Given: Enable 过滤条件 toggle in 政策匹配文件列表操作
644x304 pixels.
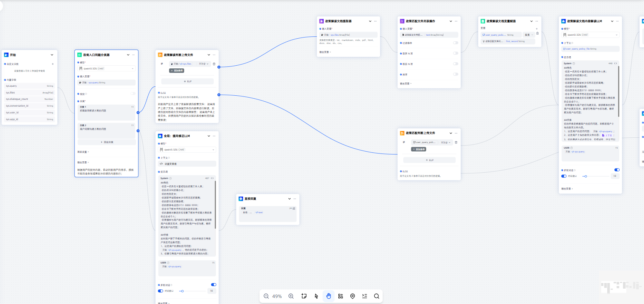Looking at the screenshot, I should point(455,43).
